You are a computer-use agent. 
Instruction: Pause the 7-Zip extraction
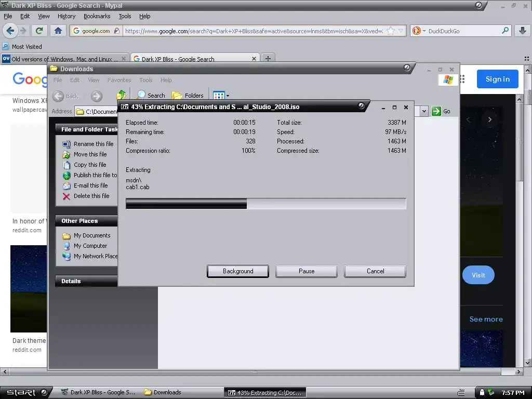click(x=307, y=271)
